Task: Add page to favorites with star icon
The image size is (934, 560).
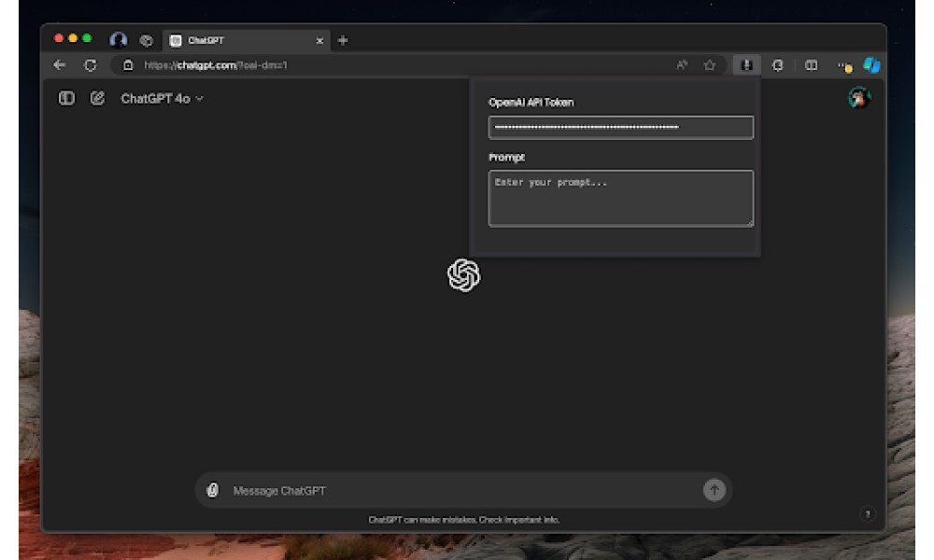Action: [710, 65]
